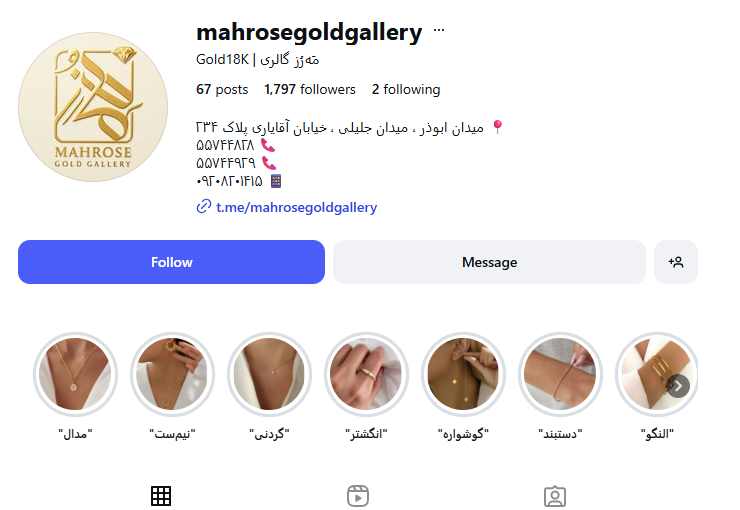Follow the mahrosegoldgallery account

(171, 262)
